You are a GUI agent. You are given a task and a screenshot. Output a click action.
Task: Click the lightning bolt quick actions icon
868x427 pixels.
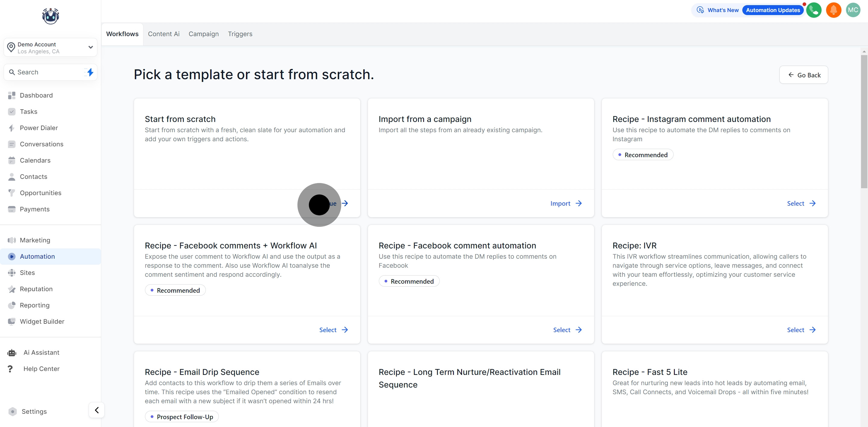[x=90, y=72]
